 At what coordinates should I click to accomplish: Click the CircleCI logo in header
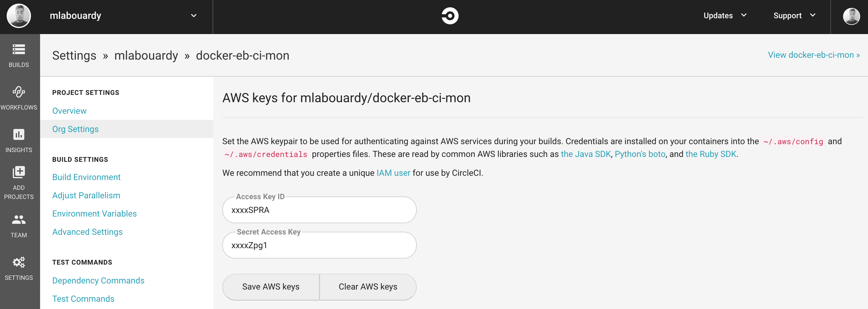(x=450, y=16)
